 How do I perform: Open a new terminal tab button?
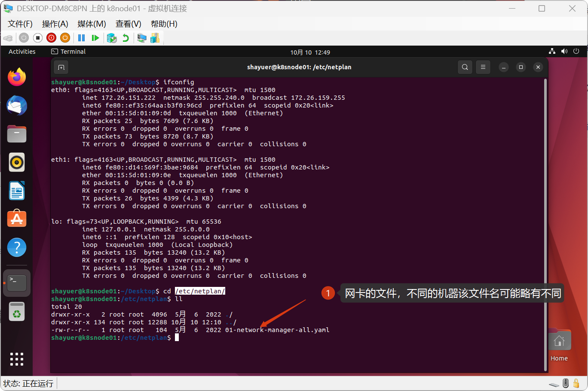point(61,67)
